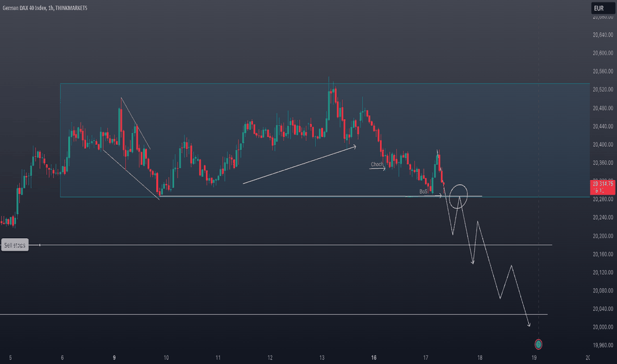The height and width of the screenshot is (364, 617).
Task: Click date label 10 on the time axis
Action: click(166, 357)
